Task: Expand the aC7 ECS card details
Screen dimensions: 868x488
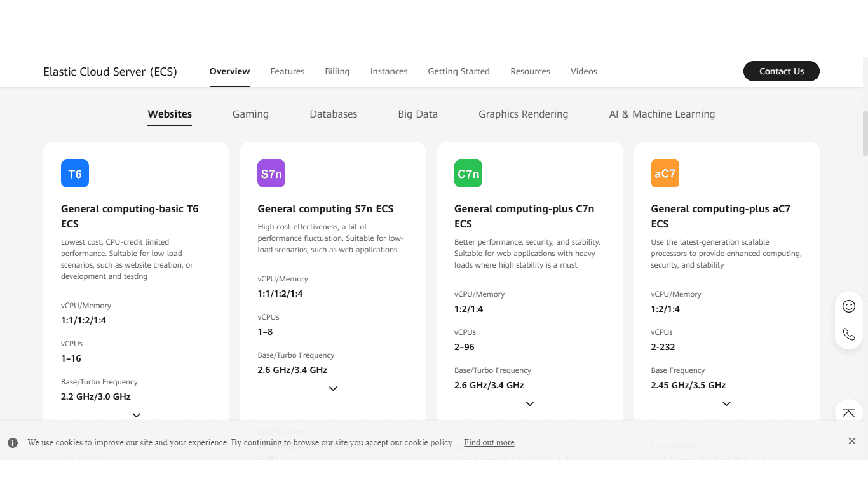Action: (726, 403)
